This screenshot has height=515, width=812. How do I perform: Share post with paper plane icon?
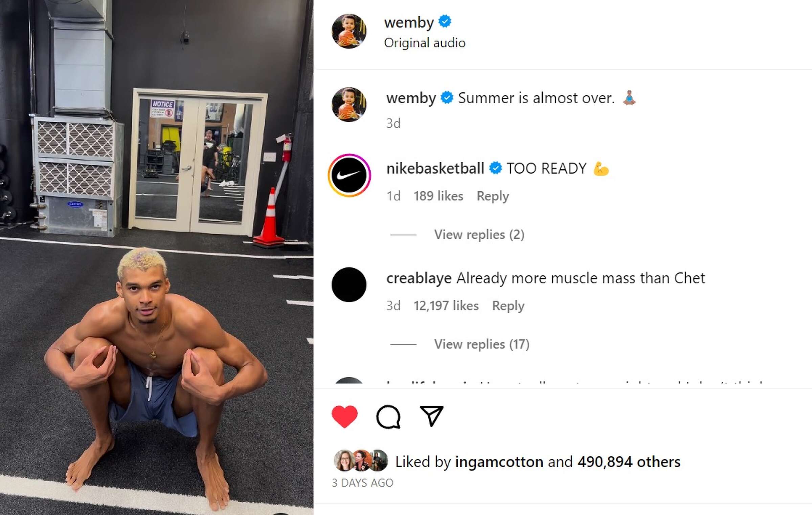point(432,416)
